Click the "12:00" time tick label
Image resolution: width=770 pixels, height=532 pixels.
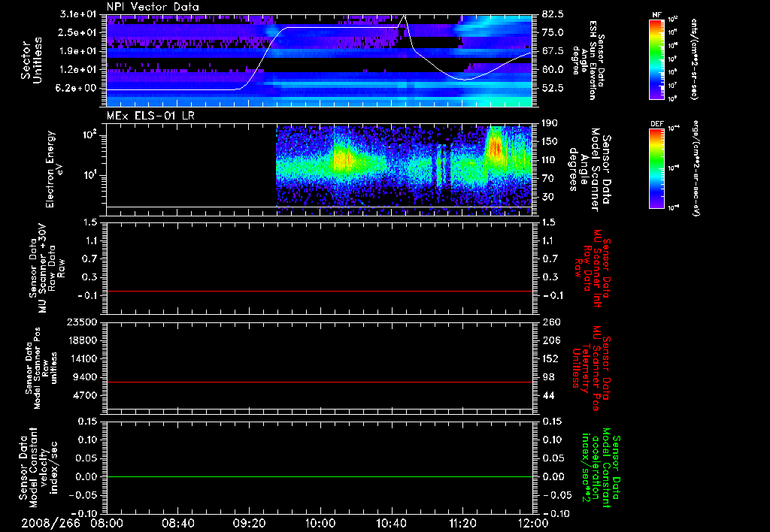tap(533, 523)
